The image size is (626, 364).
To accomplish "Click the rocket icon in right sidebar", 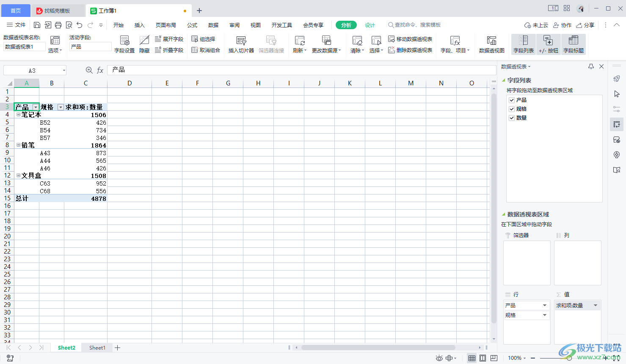I will coord(617,79).
